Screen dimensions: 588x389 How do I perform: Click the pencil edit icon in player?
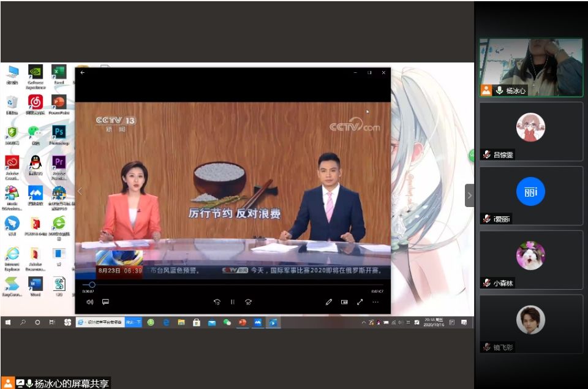point(329,302)
